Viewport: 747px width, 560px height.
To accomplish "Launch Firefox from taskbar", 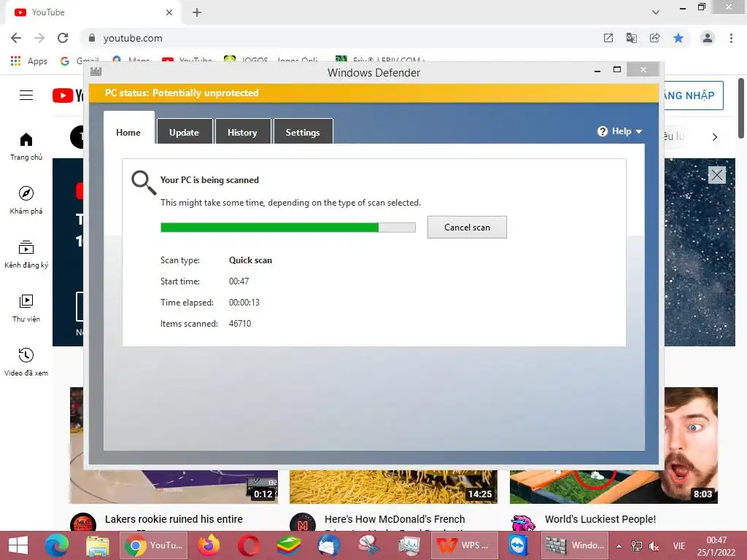I will (x=209, y=545).
